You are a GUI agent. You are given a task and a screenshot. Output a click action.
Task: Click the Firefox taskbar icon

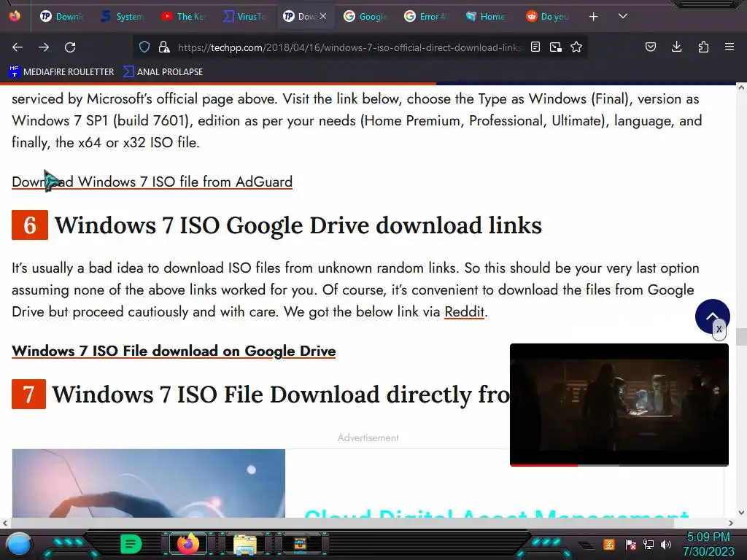pos(187,544)
